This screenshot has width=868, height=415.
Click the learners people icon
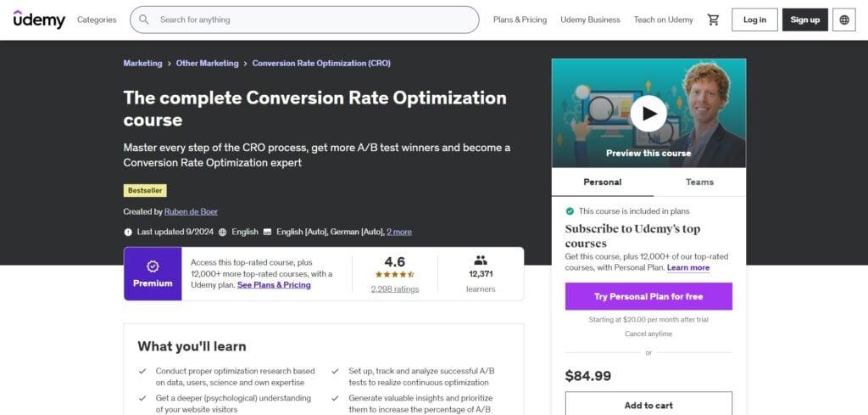tap(481, 261)
